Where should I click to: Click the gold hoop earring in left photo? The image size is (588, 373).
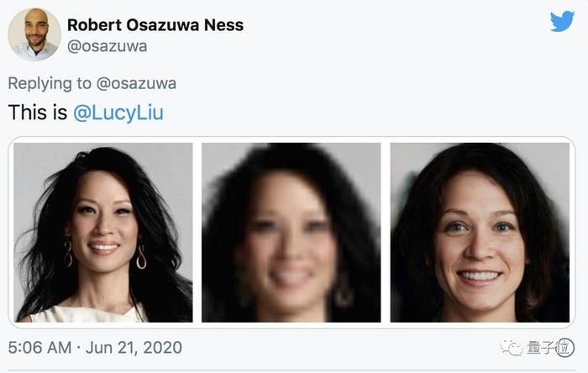coord(141,256)
